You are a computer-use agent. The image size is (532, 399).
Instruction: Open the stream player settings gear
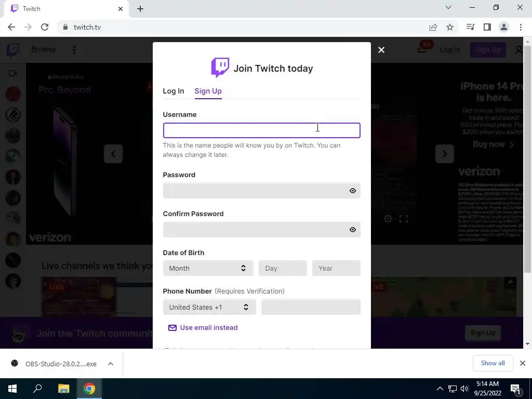coord(388,219)
